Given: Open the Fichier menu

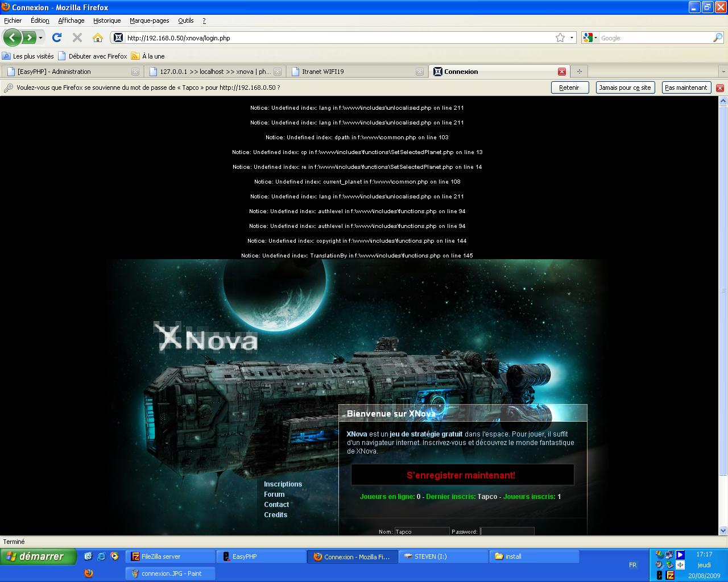Looking at the screenshot, I should pyautogui.click(x=13, y=20).
